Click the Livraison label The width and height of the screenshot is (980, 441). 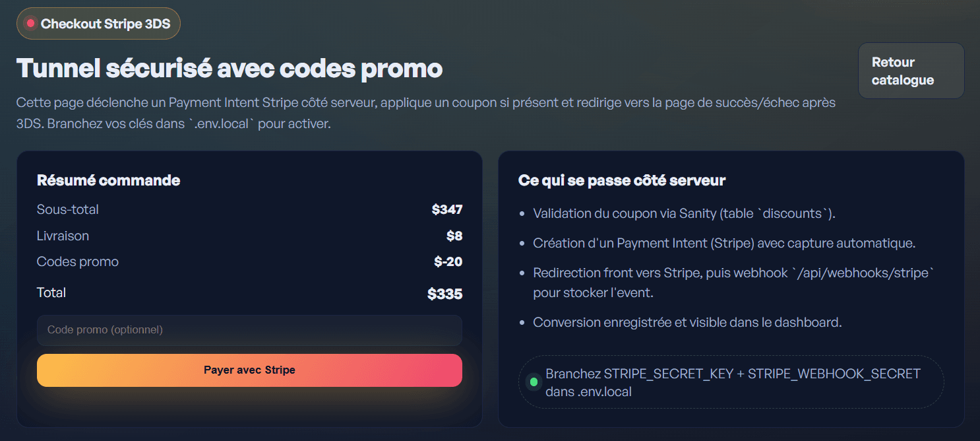[x=63, y=236]
